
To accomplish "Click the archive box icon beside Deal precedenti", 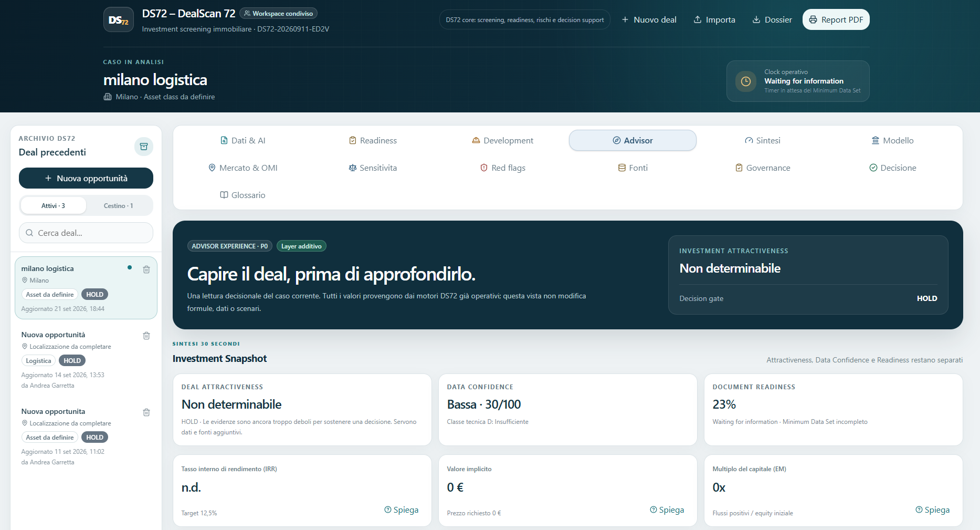I will pyautogui.click(x=144, y=147).
